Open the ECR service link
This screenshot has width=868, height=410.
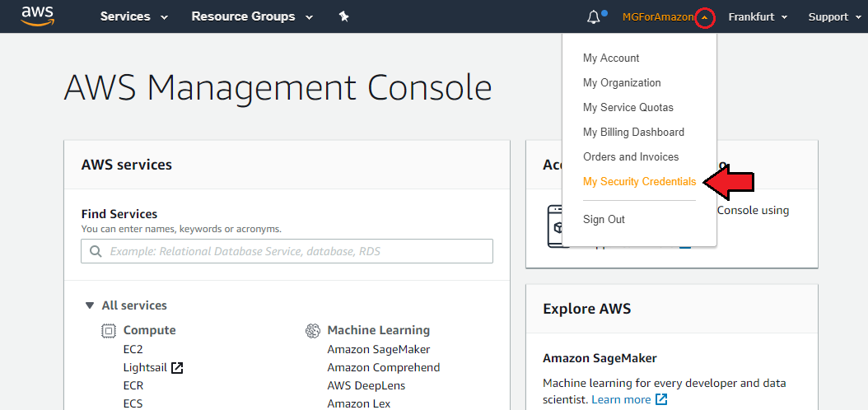[133, 385]
